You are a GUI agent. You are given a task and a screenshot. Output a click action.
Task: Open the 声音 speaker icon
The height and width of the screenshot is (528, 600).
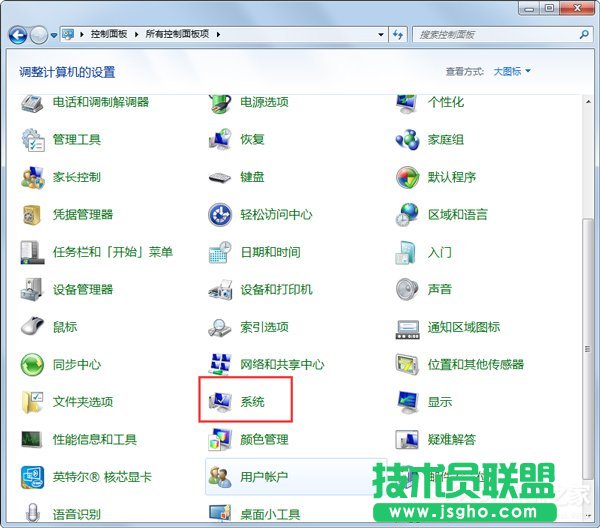[x=407, y=289]
